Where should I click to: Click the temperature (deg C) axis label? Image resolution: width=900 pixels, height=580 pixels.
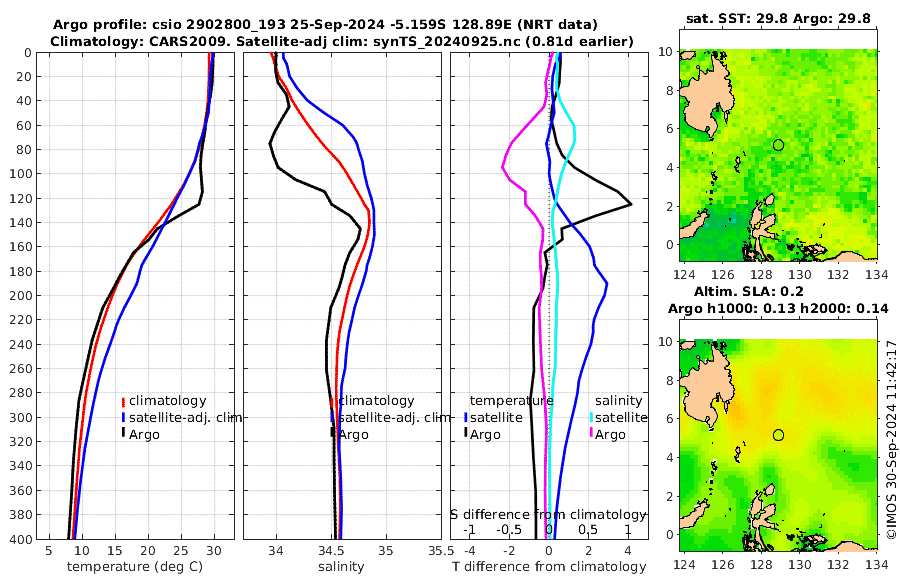135,567
